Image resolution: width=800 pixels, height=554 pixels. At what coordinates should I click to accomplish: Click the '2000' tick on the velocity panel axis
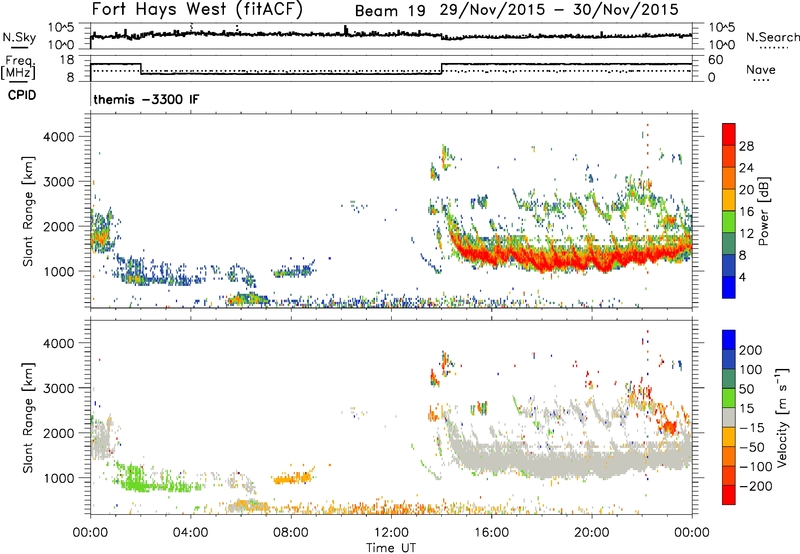point(58,433)
